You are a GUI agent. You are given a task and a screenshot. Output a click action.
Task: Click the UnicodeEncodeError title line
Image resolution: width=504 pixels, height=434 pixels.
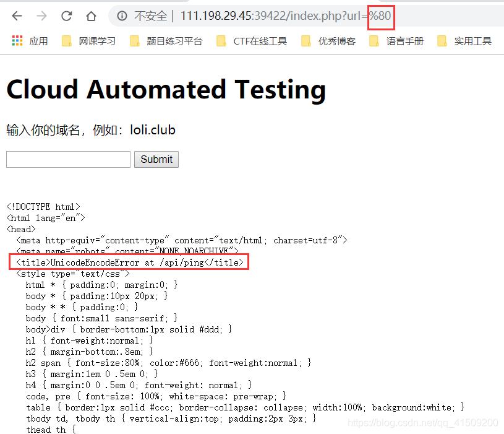(x=130, y=263)
